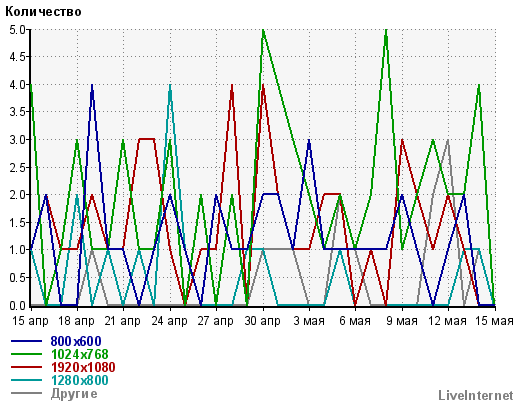Select the 1024x768 legend label
Screen dimensions: 520x405
tap(80, 354)
